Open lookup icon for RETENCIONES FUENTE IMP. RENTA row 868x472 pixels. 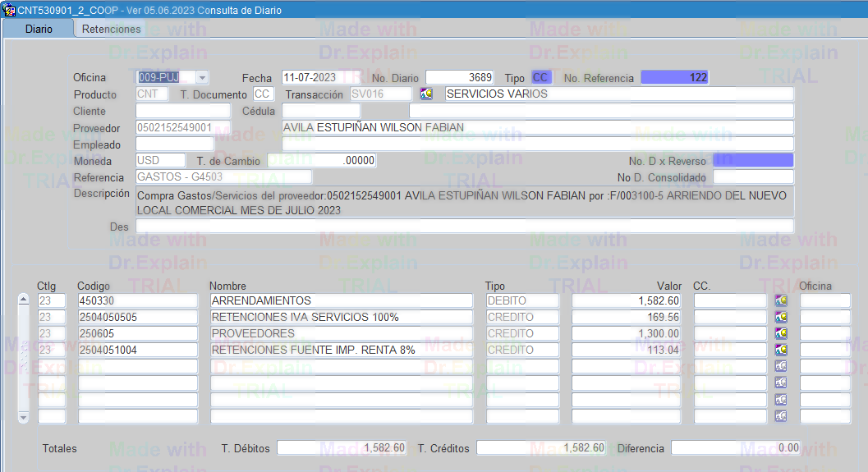point(781,351)
